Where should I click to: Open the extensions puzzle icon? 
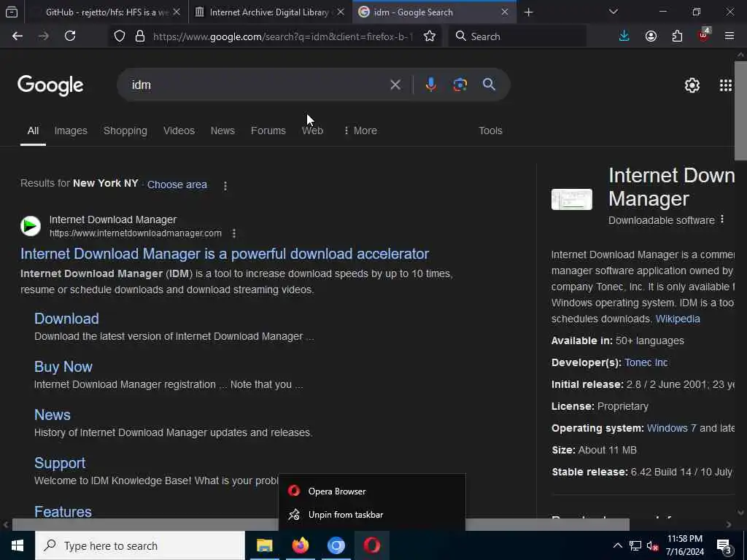coord(677,36)
